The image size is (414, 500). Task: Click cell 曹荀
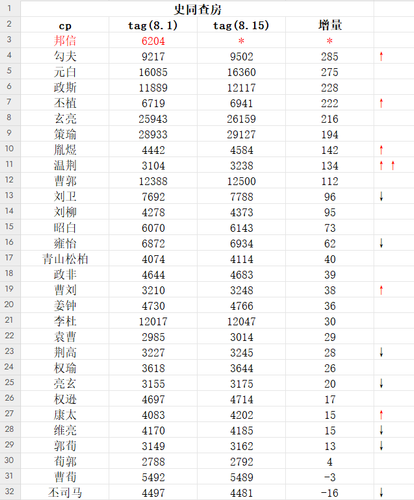(x=65, y=477)
